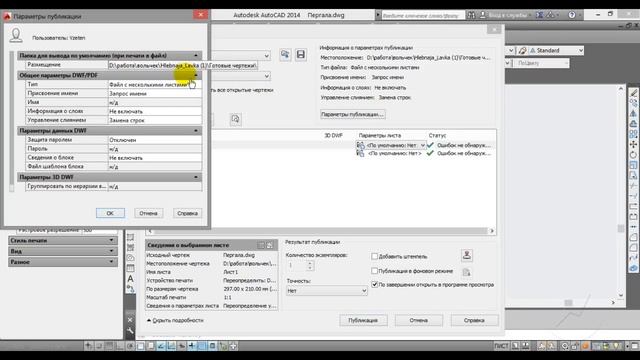Collapse Папка для вывода по умолчанию section
This screenshot has width=640, height=360.
(x=196, y=56)
